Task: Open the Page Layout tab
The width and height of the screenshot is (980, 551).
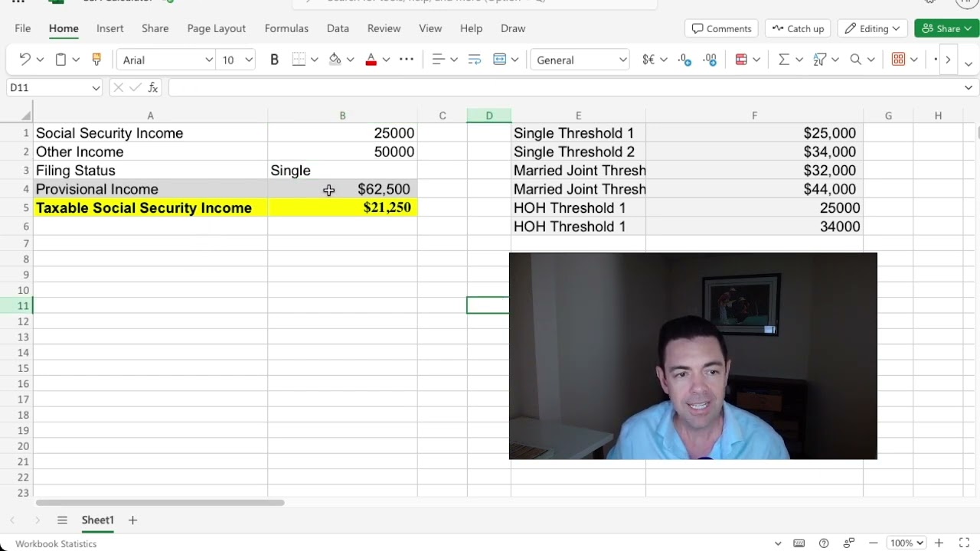Action: tap(217, 28)
